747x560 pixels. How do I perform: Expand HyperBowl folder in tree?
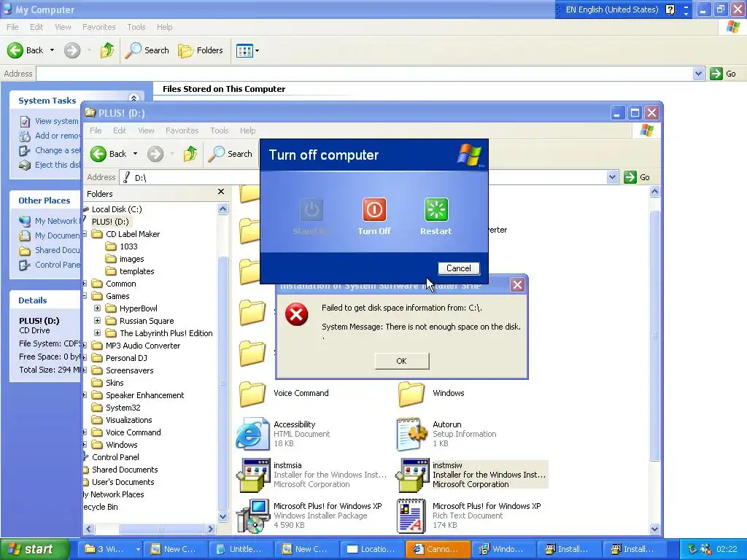[97, 308]
